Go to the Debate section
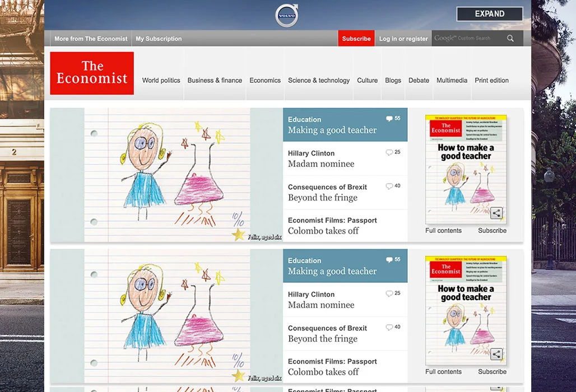The width and height of the screenshot is (576, 392). click(x=419, y=81)
